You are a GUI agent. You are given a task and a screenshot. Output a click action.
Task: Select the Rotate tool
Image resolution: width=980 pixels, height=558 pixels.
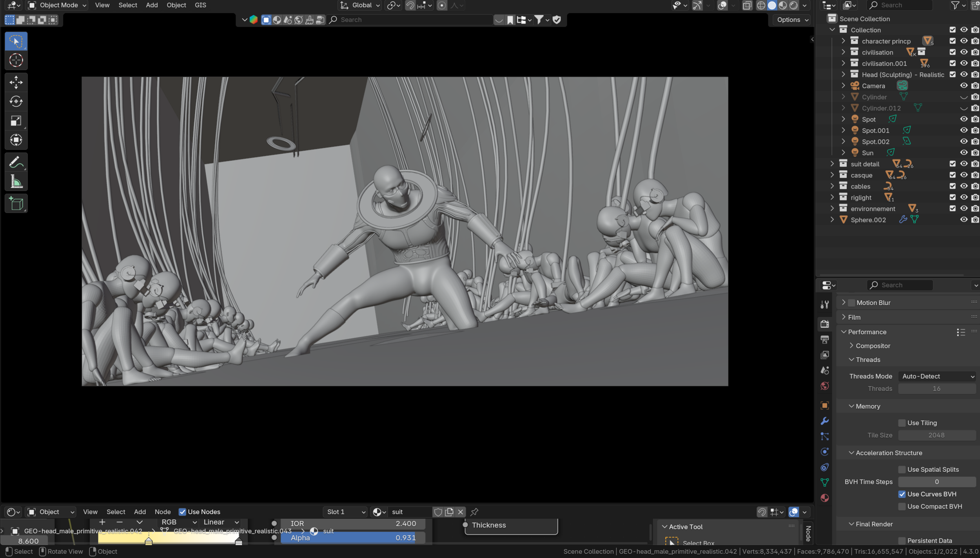coord(16,101)
